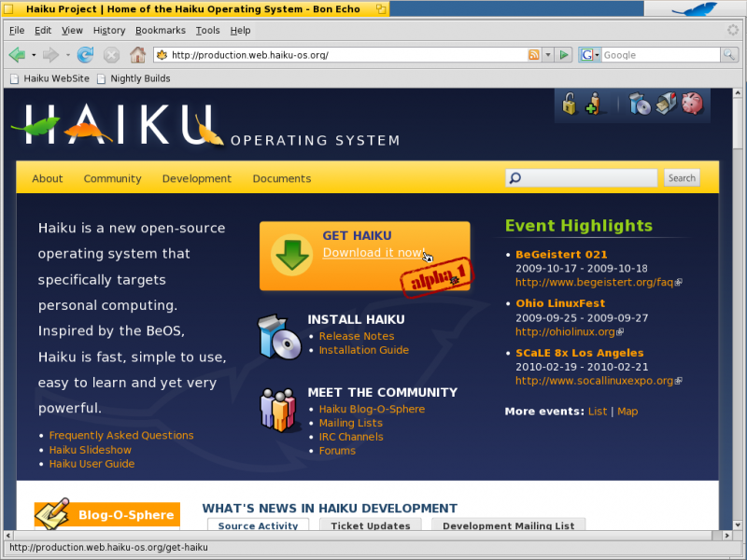
Task: Click the Forward arrow button
Action: coord(50,55)
